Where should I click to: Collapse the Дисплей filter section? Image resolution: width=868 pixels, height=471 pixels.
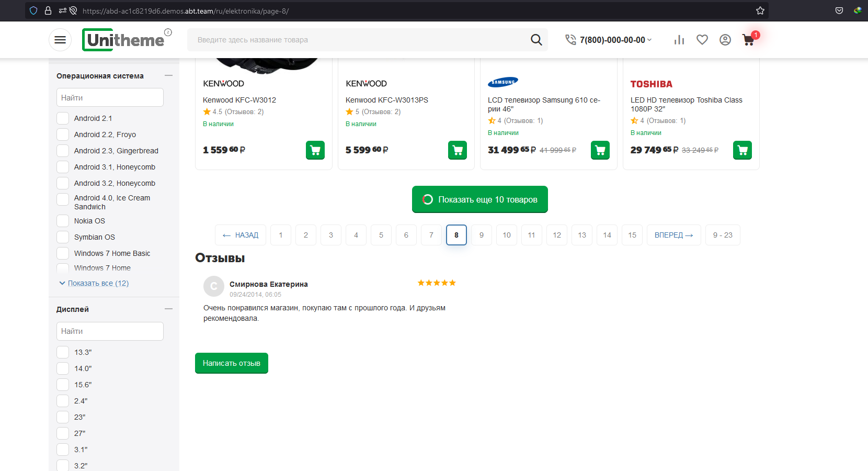click(168, 309)
